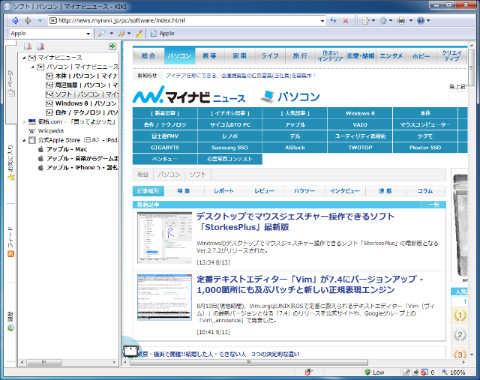Select the 総合 site navigation tab
480x380 pixels.
(x=148, y=56)
